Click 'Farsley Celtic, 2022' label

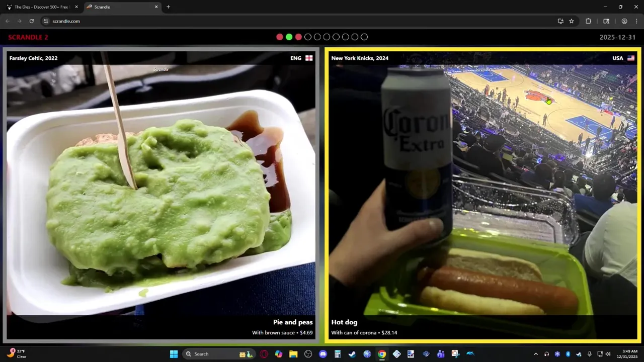33,58
